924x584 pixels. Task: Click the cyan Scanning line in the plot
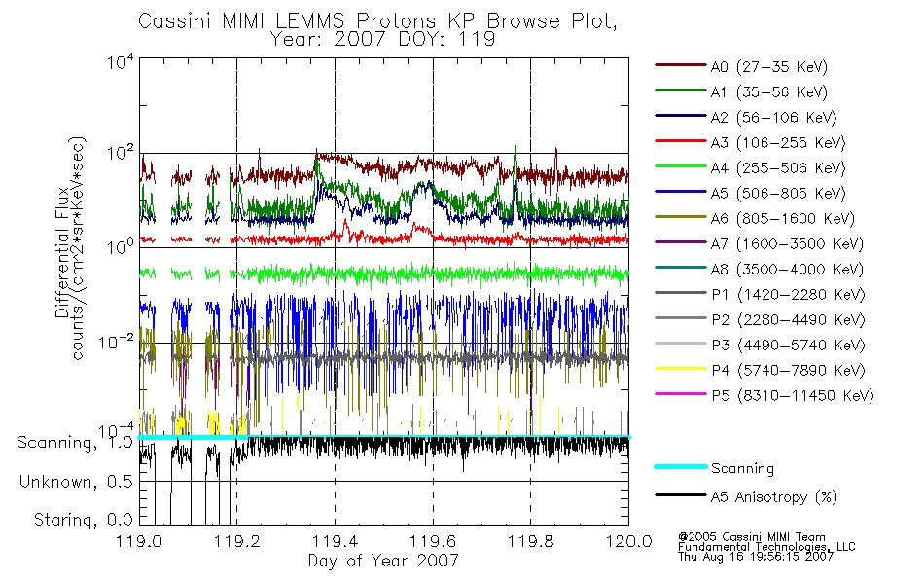click(x=384, y=437)
